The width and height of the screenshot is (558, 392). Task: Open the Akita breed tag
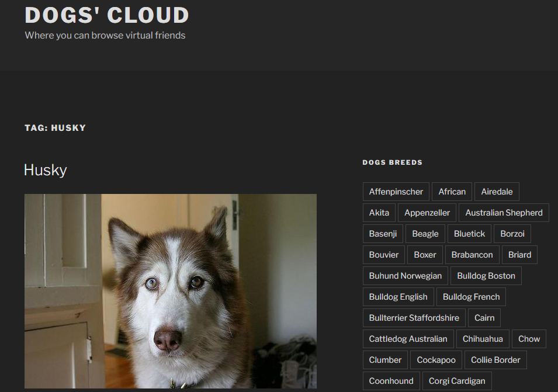point(379,212)
